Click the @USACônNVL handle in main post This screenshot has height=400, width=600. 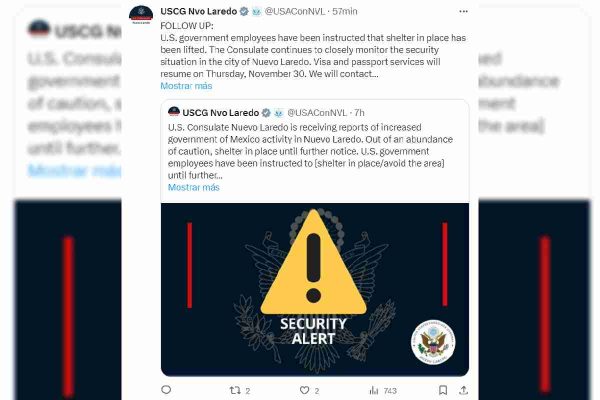[295, 11]
